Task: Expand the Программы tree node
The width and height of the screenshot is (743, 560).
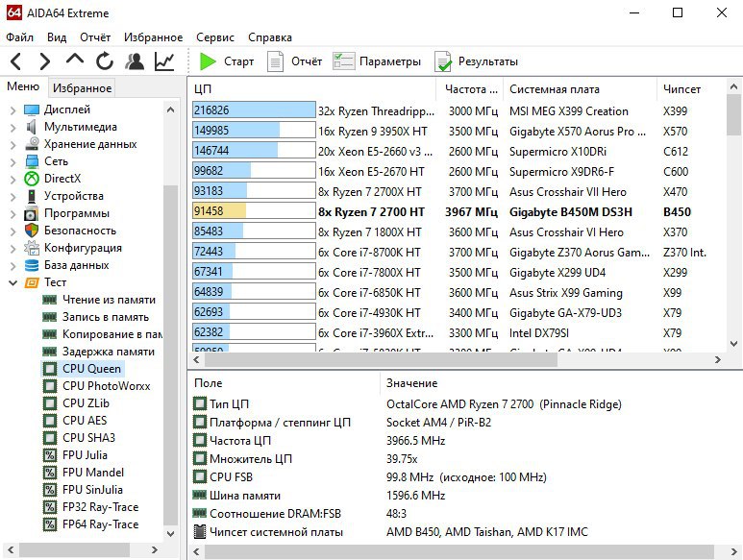Action: click(12, 213)
